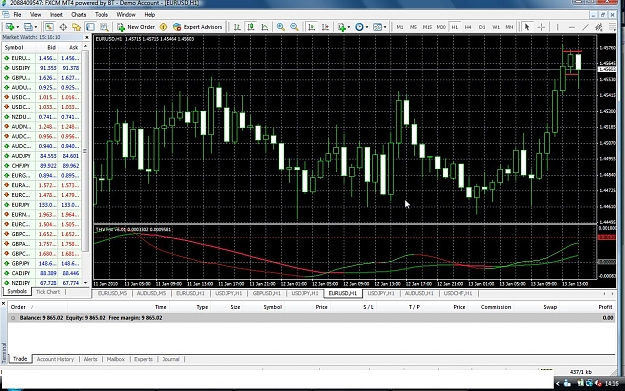The height and width of the screenshot is (391, 625).
Task: Zoom out on the chart
Action: click(x=294, y=27)
